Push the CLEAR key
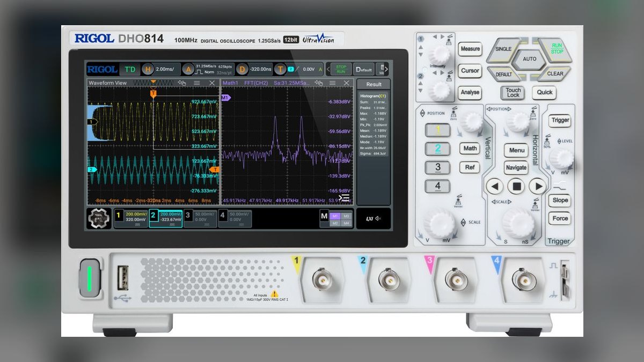 click(x=555, y=74)
